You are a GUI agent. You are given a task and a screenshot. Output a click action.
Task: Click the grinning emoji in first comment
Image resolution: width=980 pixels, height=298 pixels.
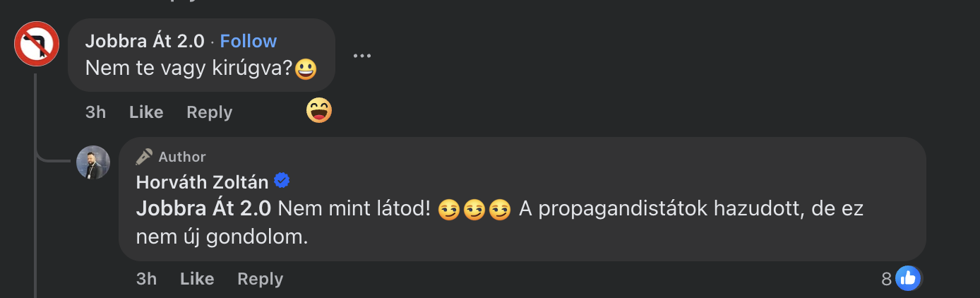click(305, 69)
